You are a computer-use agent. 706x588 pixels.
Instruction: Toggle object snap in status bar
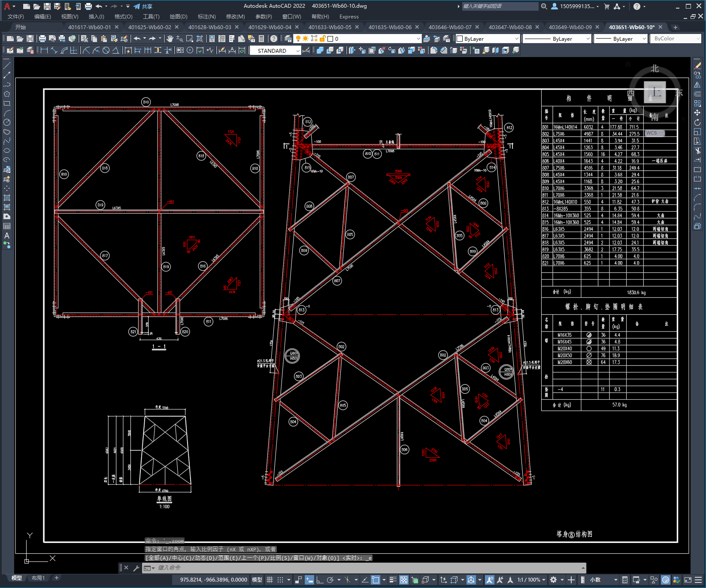point(376,580)
